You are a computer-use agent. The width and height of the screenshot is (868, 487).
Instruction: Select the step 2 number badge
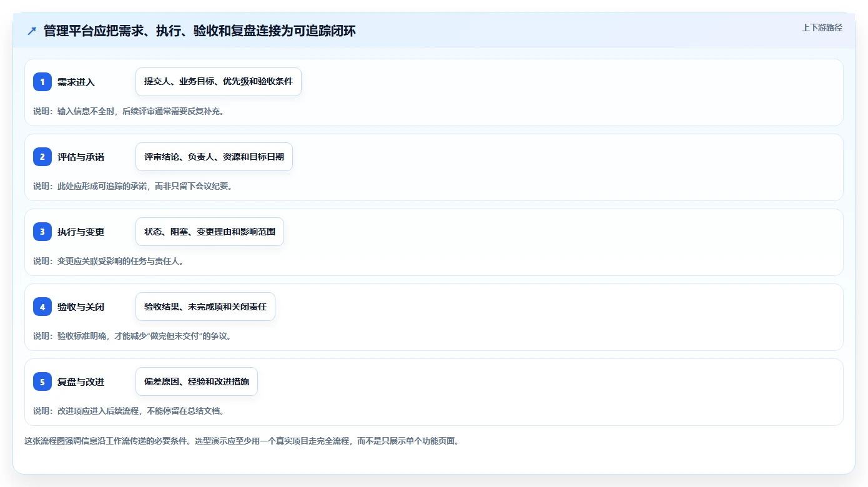42,157
